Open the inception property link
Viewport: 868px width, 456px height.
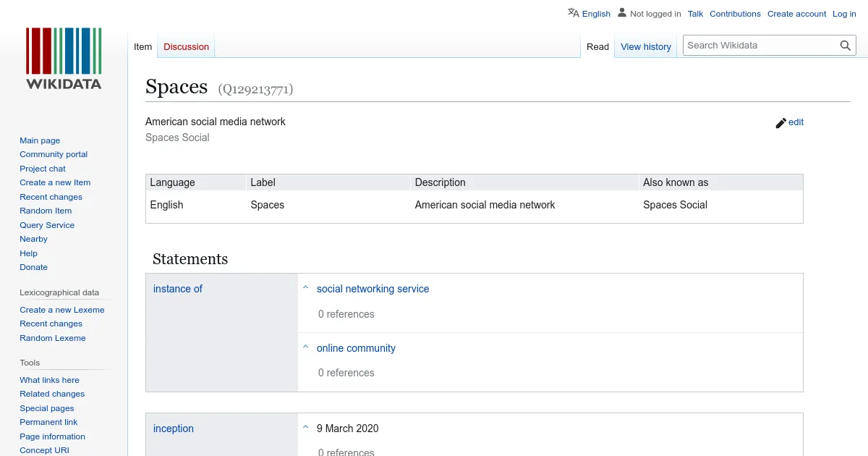tap(174, 428)
